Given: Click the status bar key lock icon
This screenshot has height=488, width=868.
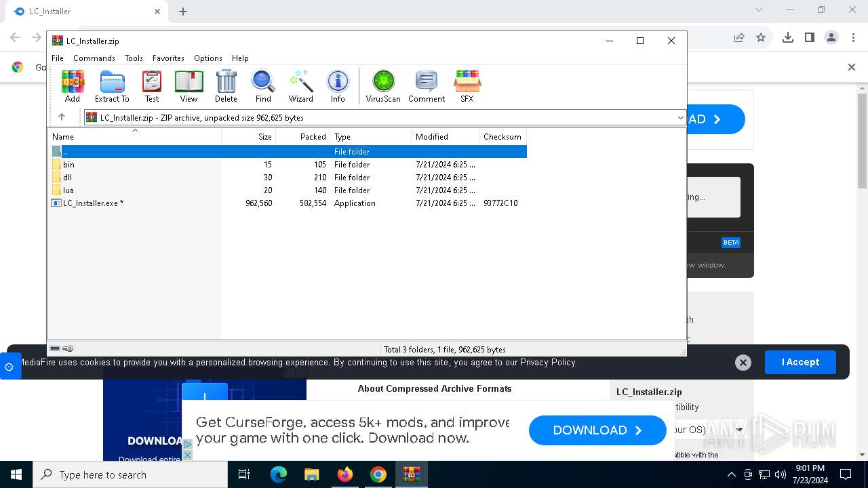Looking at the screenshot, I should tap(68, 348).
